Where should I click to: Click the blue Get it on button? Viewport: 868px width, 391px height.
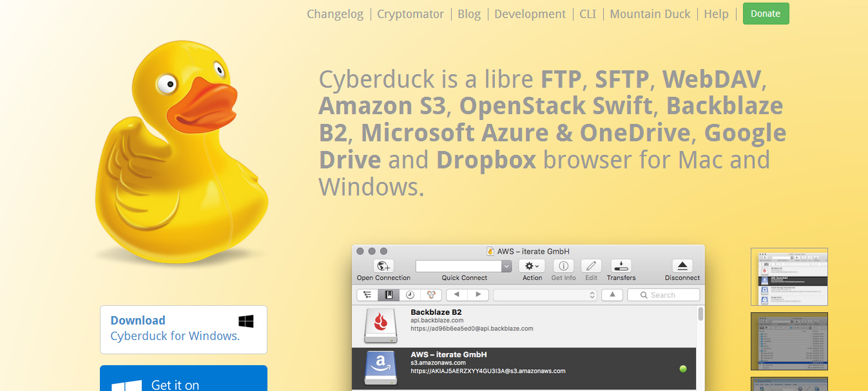pyautogui.click(x=184, y=379)
